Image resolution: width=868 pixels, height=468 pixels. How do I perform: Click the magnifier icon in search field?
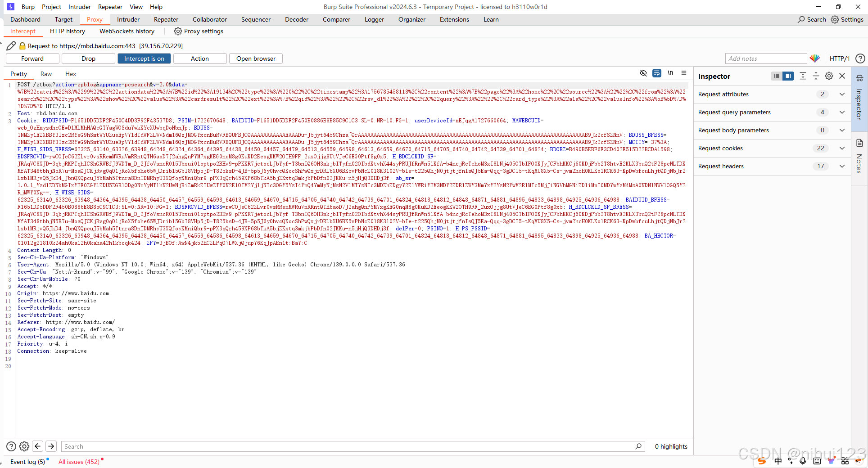638,446
